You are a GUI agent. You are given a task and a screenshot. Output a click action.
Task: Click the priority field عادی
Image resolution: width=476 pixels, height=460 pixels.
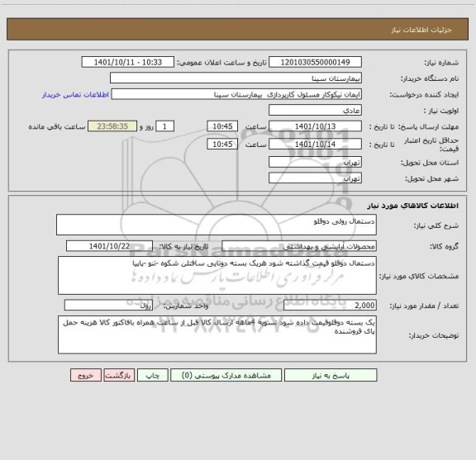coord(315,110)
